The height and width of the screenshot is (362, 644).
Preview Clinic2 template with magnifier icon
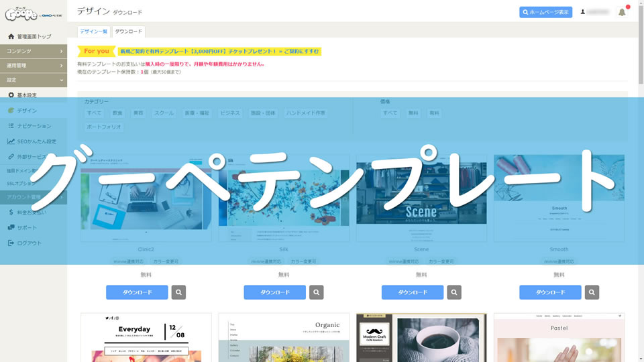(x=178, y=292)
